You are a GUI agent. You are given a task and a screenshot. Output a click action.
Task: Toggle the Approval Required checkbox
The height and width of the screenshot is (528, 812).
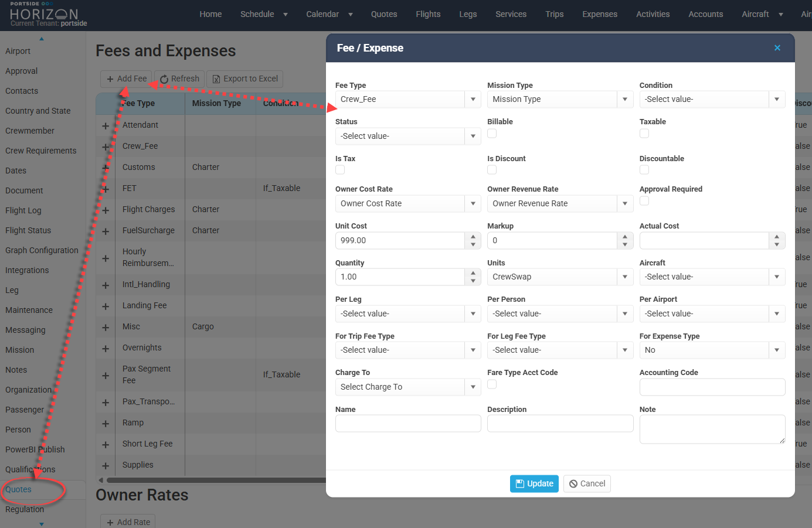point(644,201)
